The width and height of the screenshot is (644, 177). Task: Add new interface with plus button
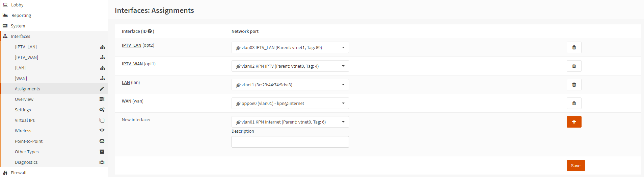[574, 122]
